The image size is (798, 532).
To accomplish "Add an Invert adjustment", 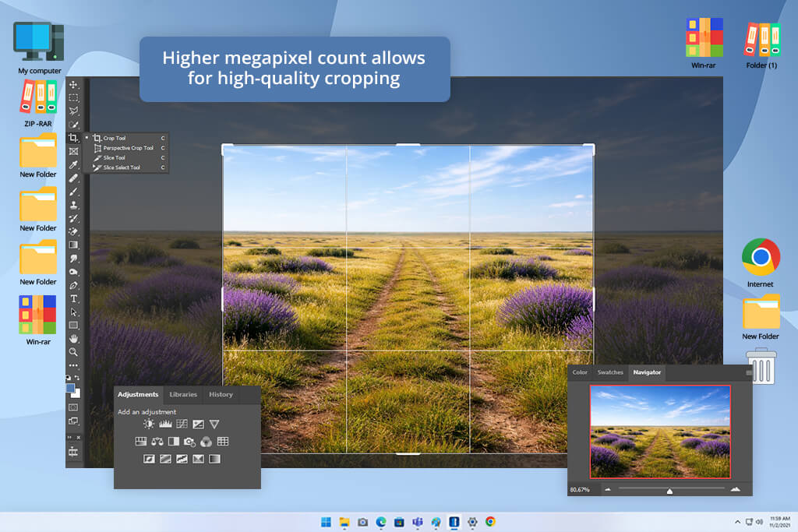I will [149, 459].
